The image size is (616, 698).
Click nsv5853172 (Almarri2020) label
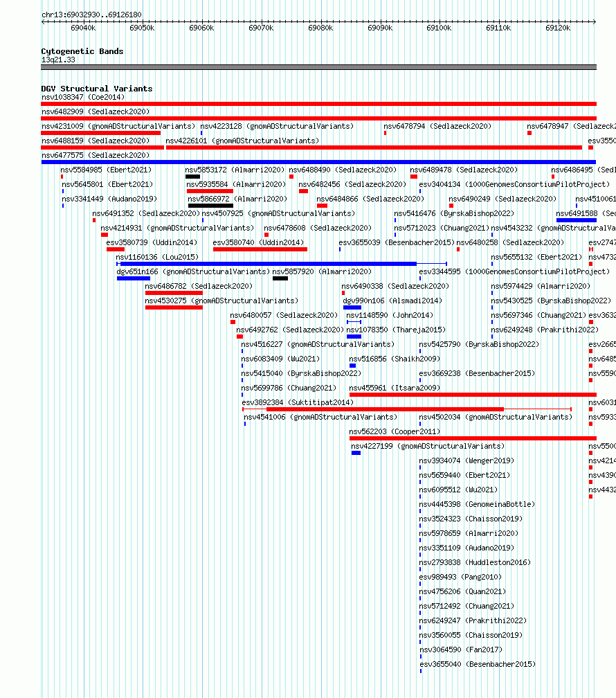pyautogui.click(x=235, y=170)
